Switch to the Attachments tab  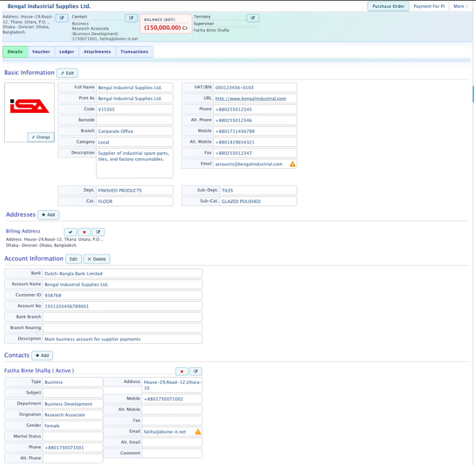(97, 52)
